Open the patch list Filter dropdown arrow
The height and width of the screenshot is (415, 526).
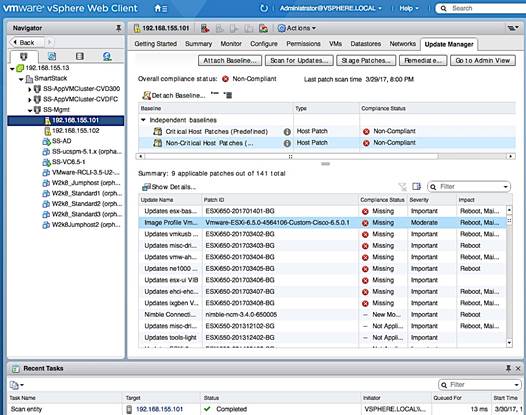pos(505,187)
